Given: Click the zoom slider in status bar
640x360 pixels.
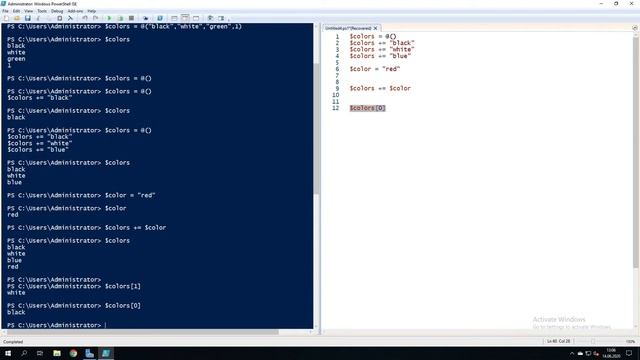Looking at the screenshot, I should 593,341.
